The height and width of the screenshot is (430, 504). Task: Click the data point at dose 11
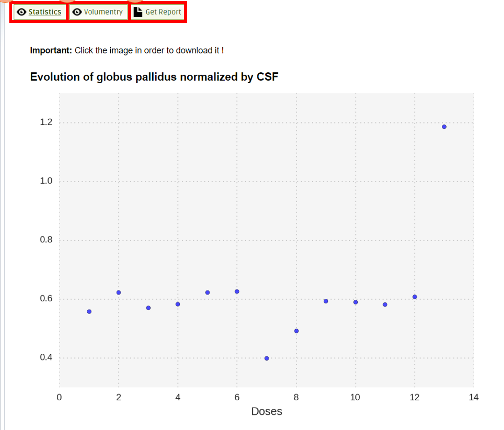coord(385,304)
